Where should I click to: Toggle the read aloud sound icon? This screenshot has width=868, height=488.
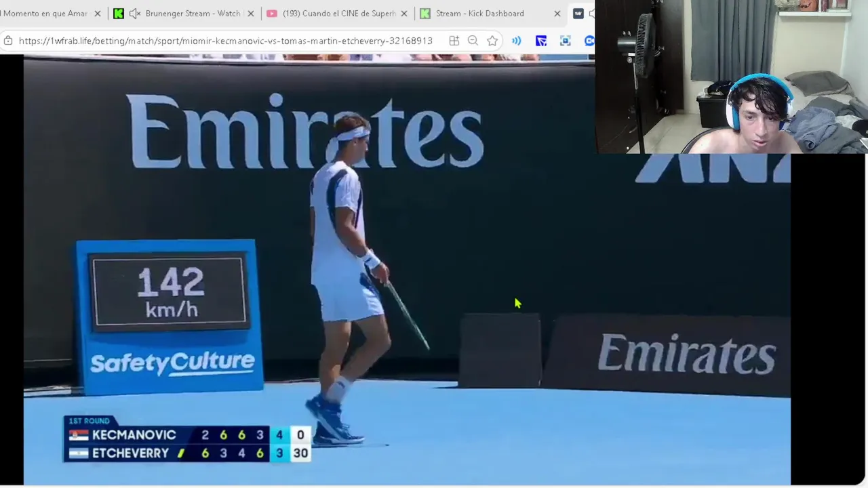point(517,41)
